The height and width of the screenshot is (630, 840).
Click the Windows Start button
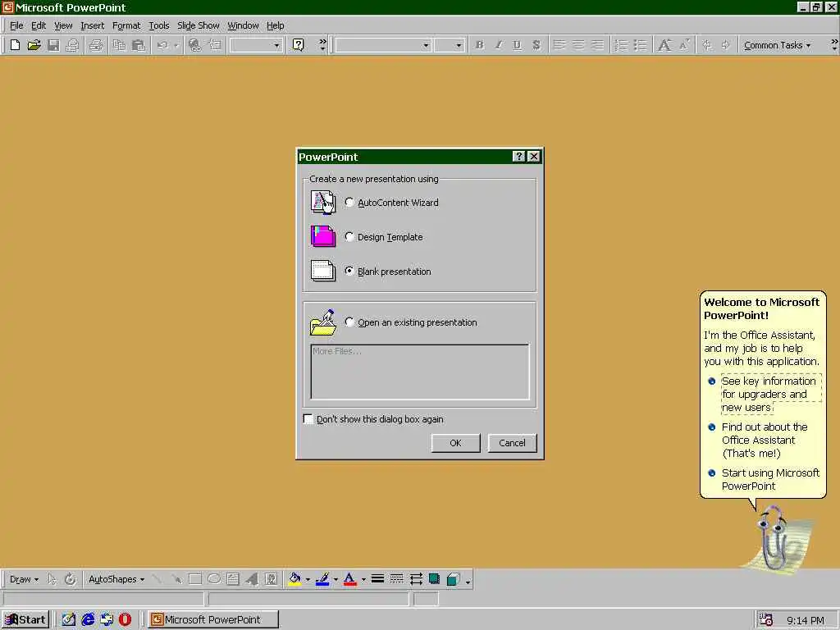click(25, 619)
